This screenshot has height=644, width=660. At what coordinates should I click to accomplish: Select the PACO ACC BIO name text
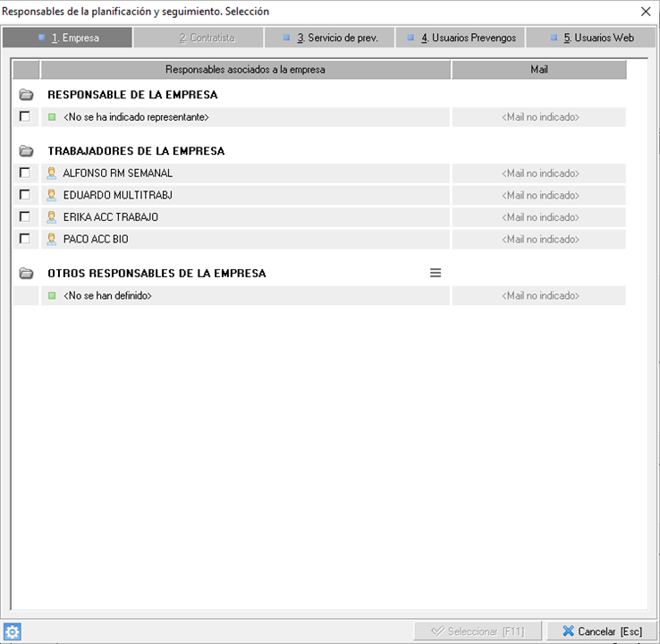click(96, 239)
